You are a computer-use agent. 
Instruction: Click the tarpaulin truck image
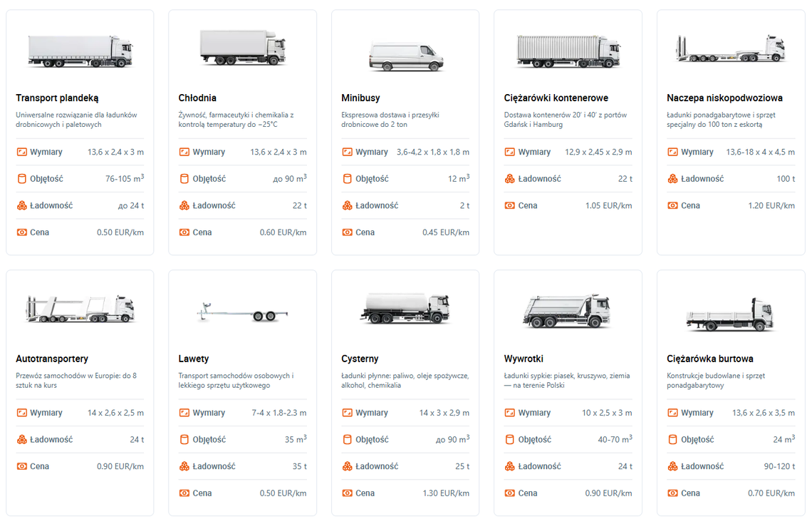pos(80,51)
